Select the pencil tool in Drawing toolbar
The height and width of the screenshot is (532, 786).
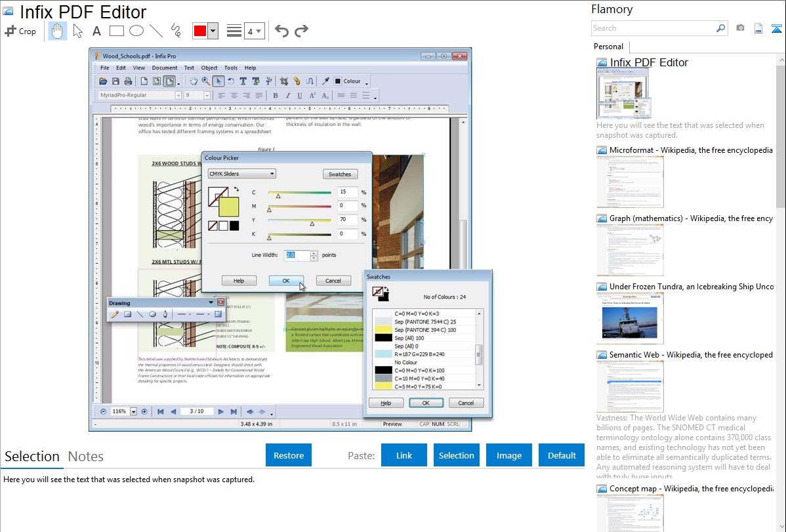(x=115, y=314)
